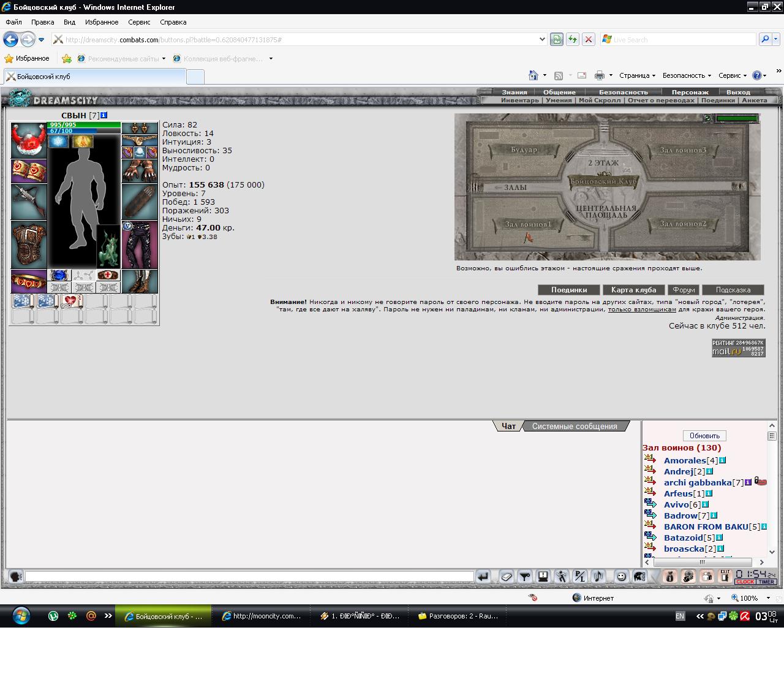The width and height of the screenshot is (784, 684).
Task: Toggle the P/L transliteration icon
Action: [x=580, y=576]
